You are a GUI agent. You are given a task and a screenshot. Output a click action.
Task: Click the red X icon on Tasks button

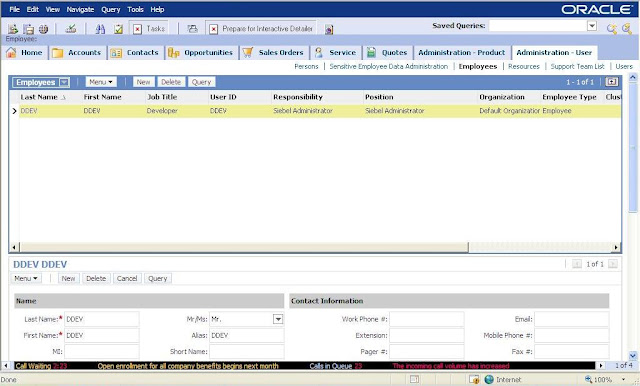(138, 29)
